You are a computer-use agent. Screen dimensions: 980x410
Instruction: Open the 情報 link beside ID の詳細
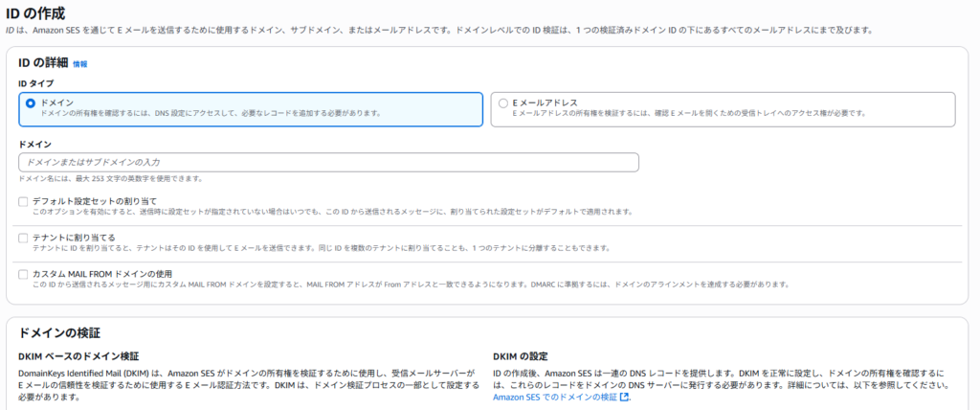click(x=79, y=64)
